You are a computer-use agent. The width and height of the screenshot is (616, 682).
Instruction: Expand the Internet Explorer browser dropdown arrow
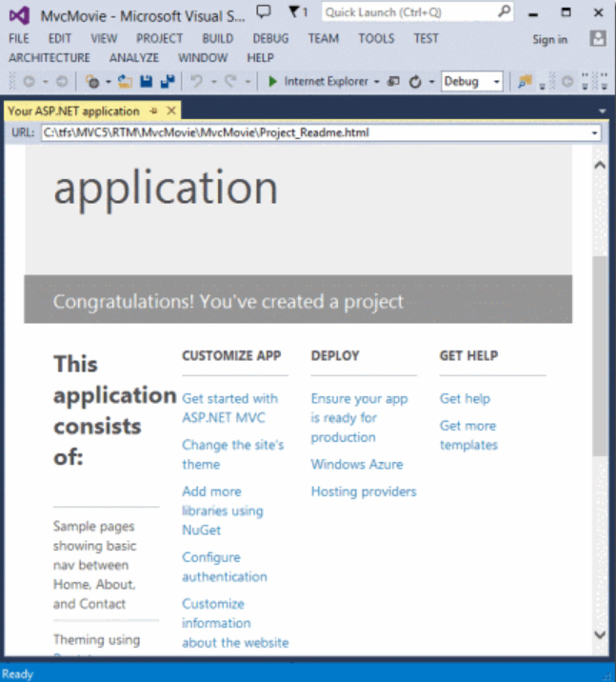click(377, 82)
